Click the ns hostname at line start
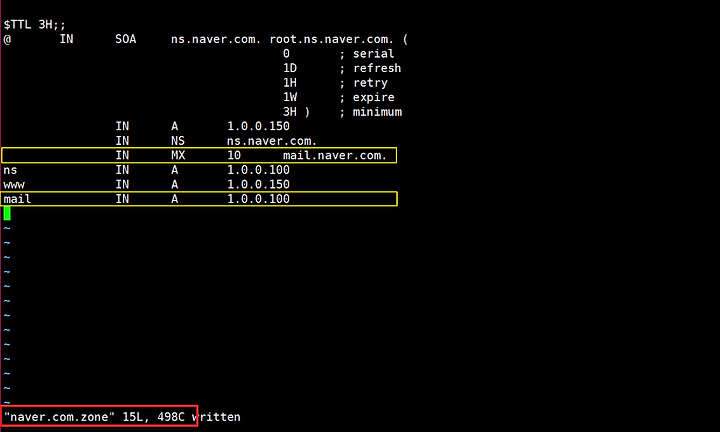This screenshot has height=432, width=720. (x=10, y=170)
